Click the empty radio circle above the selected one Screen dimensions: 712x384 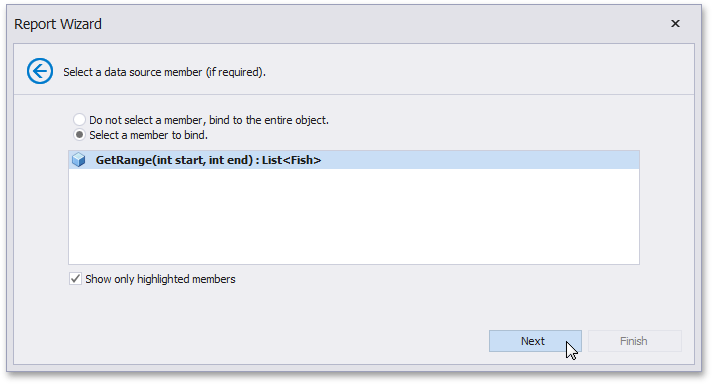pyautogui.click(x=79, y=120)
